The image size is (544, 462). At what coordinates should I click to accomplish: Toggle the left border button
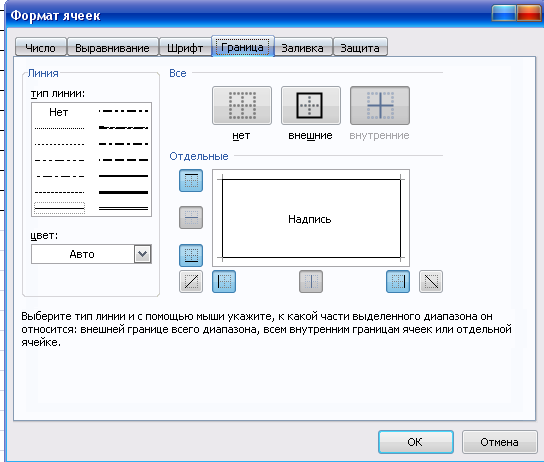click(224, 281)
